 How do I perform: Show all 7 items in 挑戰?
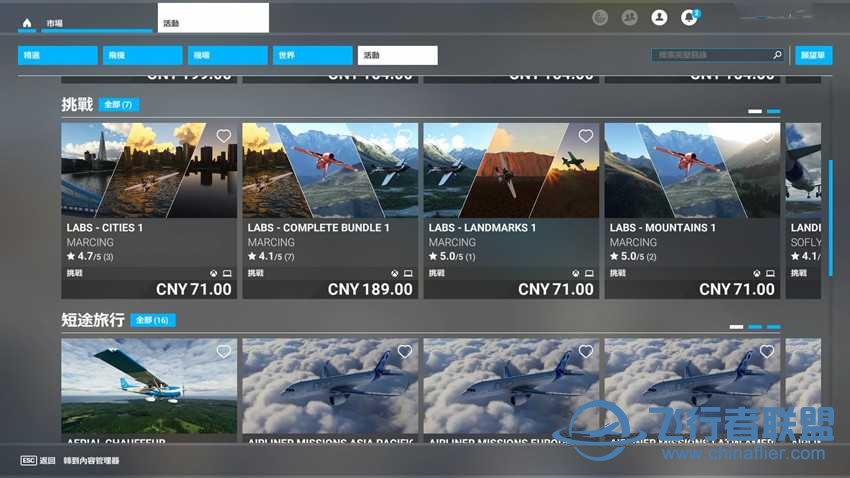click(x=119, y=105)
